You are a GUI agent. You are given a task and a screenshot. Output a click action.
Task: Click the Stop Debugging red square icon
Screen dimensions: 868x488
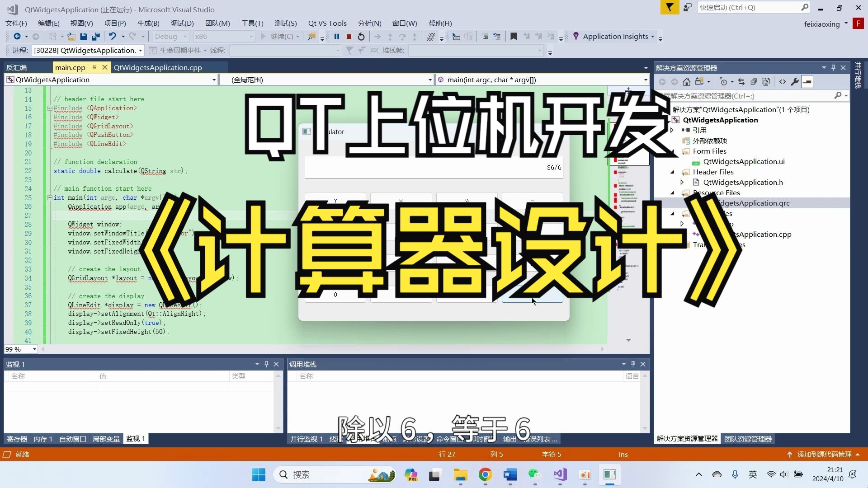(x=349, y=37)
